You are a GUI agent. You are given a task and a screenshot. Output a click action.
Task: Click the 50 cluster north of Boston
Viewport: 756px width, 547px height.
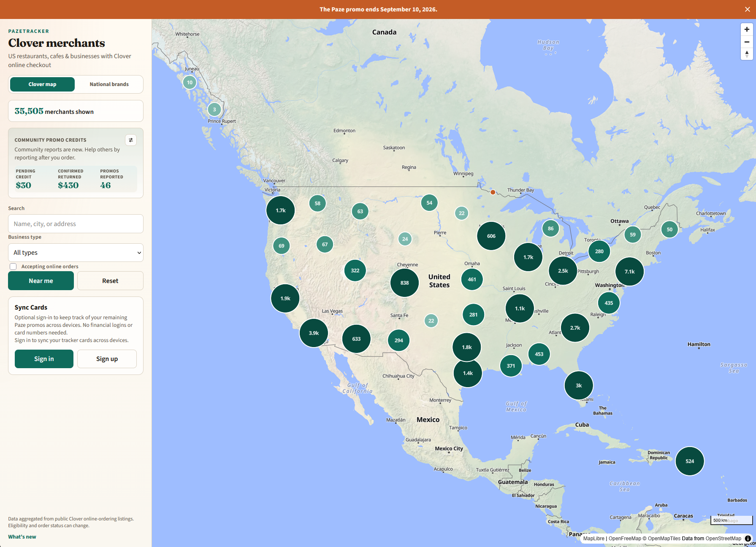click(x=669, y=229)
